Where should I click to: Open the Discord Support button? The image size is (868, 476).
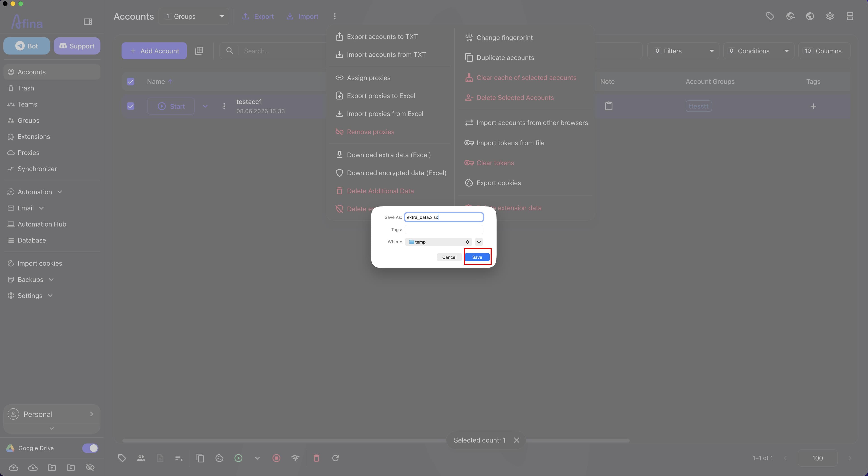(77, 46)
